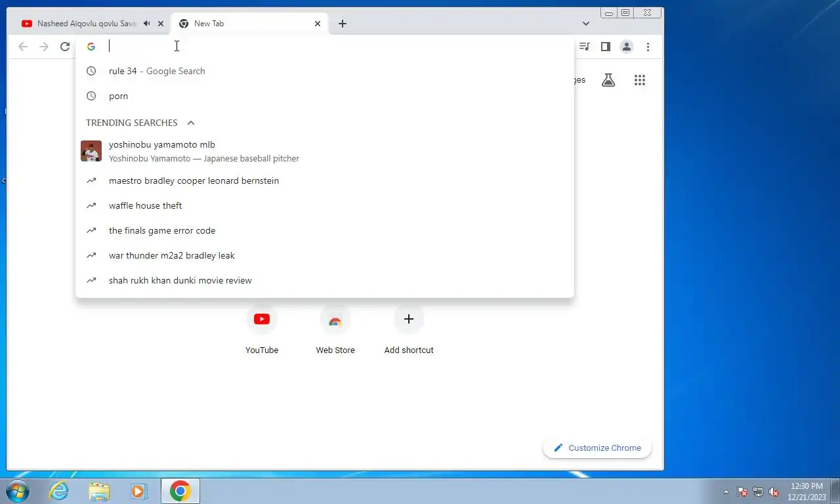Select 'war thunder m2a2 bradley leak' suggestion
The image size is (840, 504).
tap(325, 255)
